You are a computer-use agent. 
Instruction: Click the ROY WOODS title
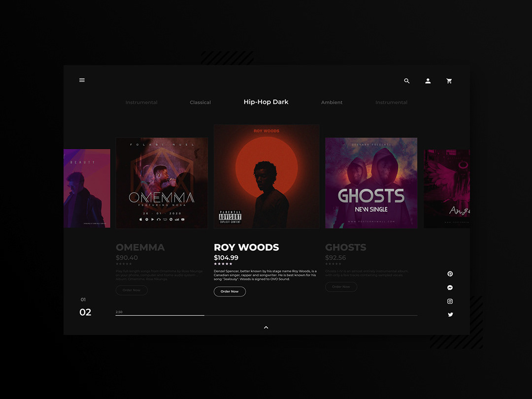tap(246, 247)
